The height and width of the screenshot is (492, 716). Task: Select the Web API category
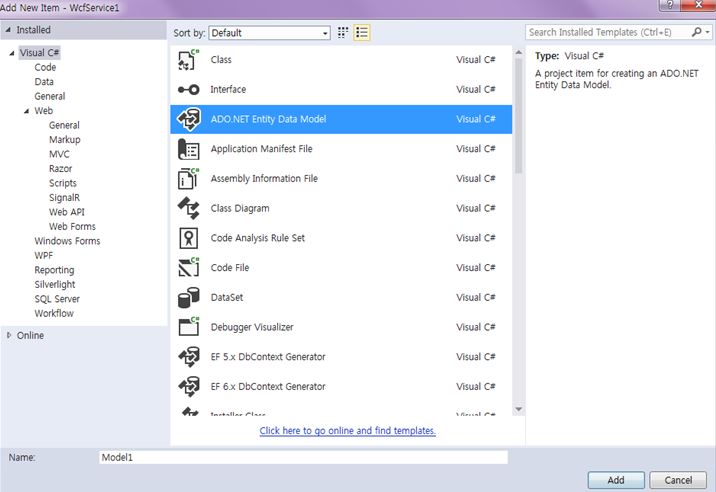(67, 212)
